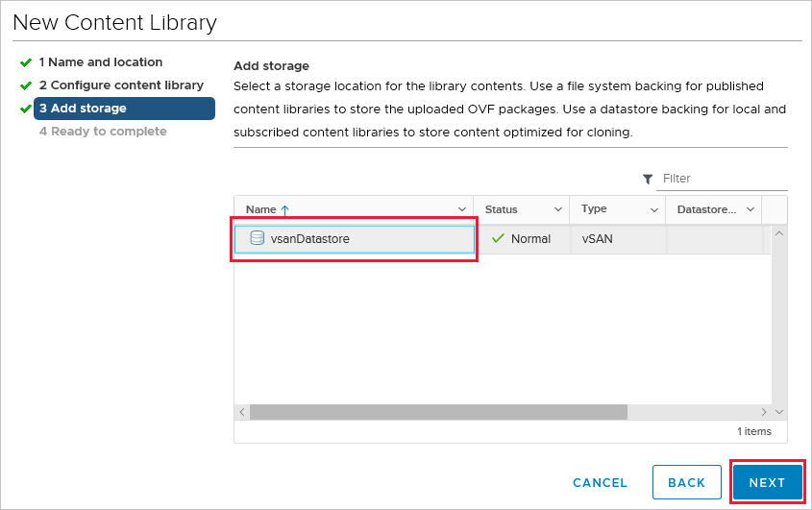Click the vertical scrollbar up arrow
The width and height of the screenshot is (812, 510).
pyautogui.click(x=778, y=233)
